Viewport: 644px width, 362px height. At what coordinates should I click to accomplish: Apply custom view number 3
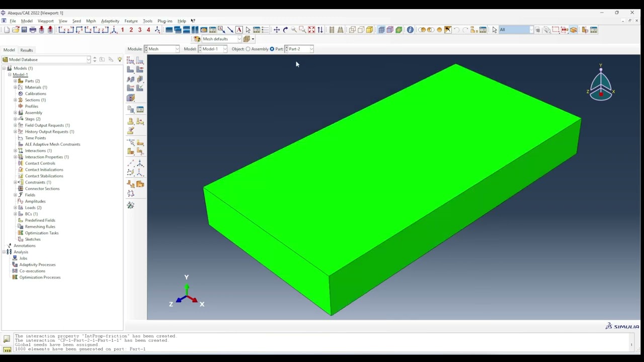(139, 30)
